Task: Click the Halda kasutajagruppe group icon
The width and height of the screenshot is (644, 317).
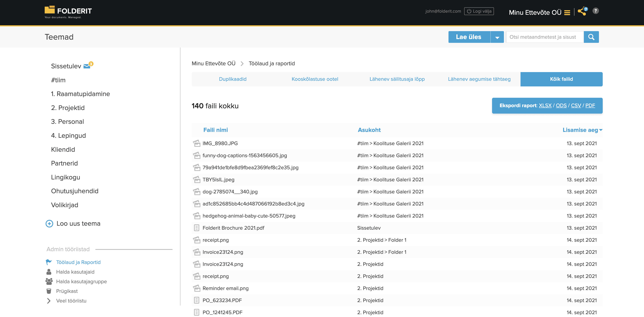Action: [49, 281]
